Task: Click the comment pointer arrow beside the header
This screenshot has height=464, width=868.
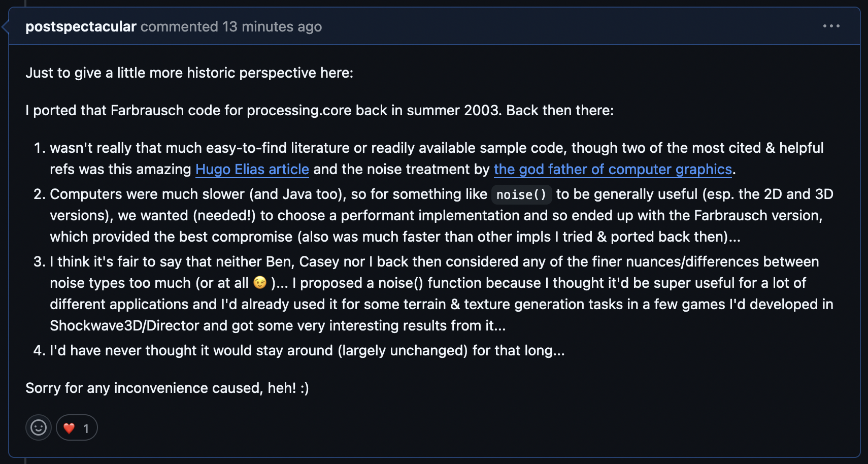Action: coord(6,26)
